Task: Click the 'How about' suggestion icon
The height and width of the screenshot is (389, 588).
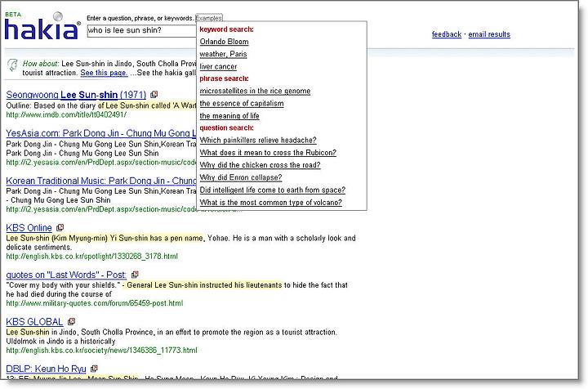Action: pos(12,65)
